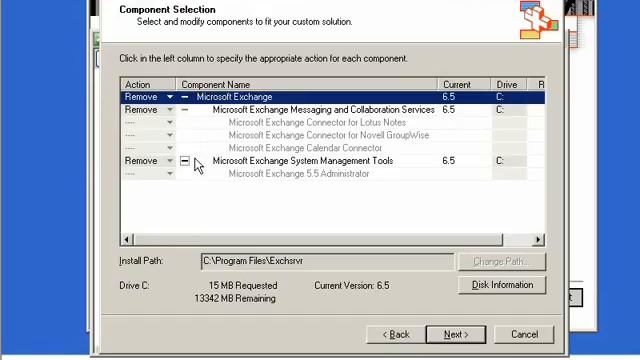Select Microsoft Exchange Connector for Novell GroupWise
Image resolution: width=640 pixels, height=360 pixels.
tap(329, 135)
